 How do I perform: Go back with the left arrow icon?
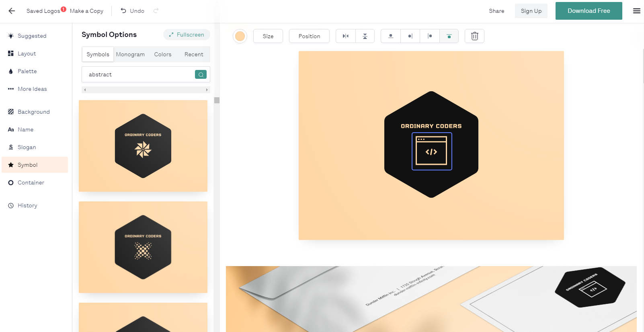point(12,11)
